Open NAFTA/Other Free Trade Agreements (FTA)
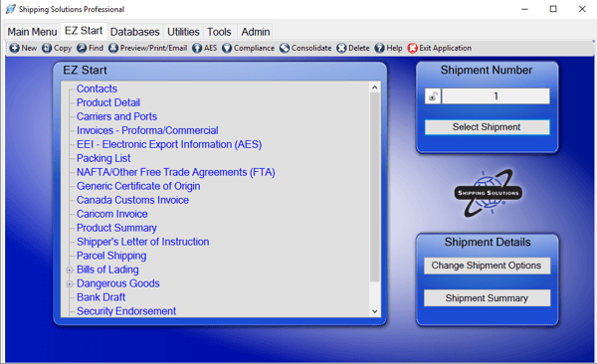Viewport: 597px width, 364px height. (x=175, y=172)
